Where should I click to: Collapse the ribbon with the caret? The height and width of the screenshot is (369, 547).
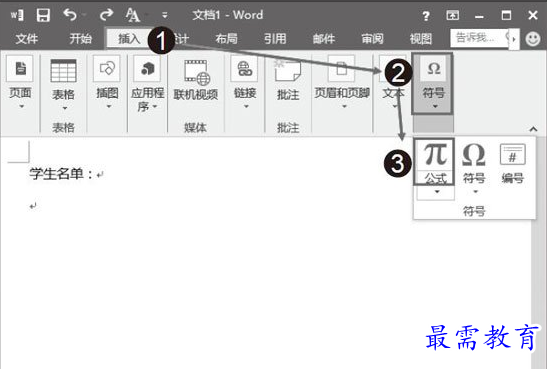(533, 129)
